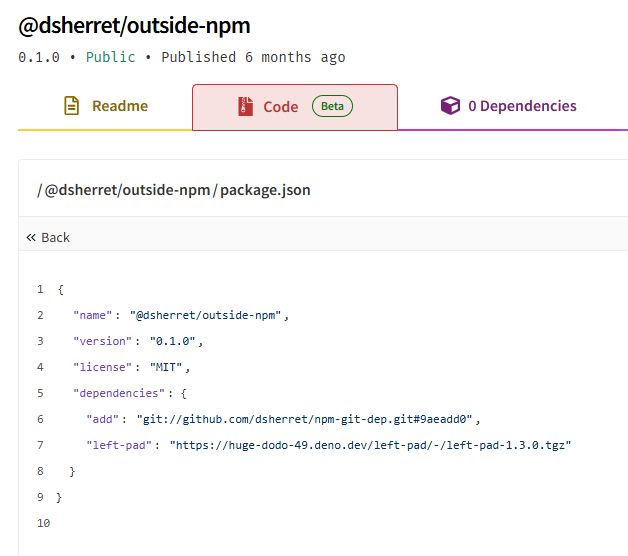Click the Beta badge on the Code tab
This screenshot has height=556, width=628.
(x=332, y=106)
